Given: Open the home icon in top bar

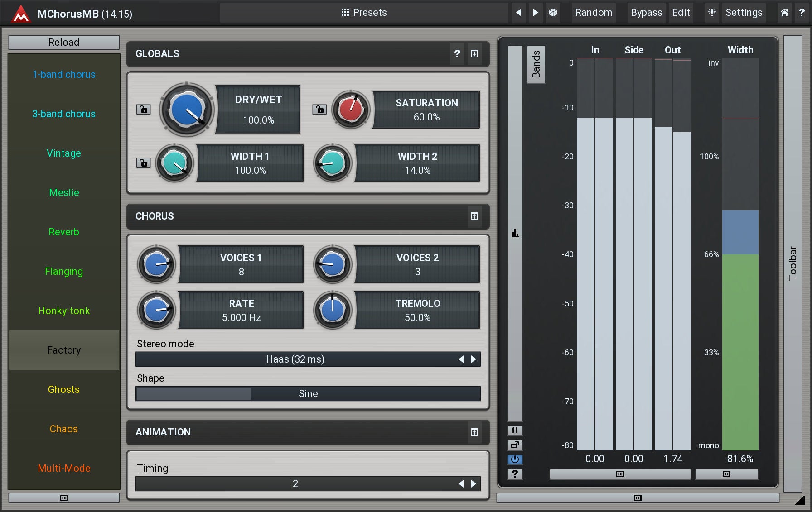Looking at the screenshot, I should coord(784,13).
